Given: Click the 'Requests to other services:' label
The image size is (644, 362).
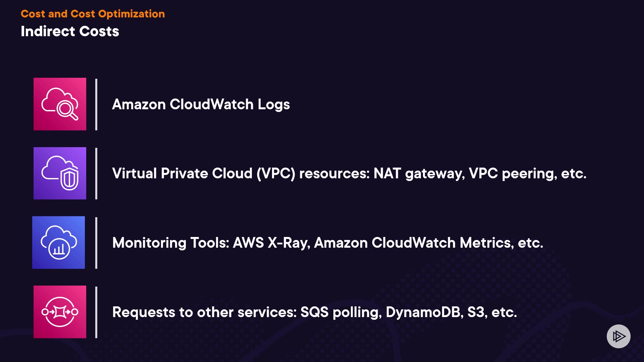Looking at the screenshot, I should click(204, 312).
